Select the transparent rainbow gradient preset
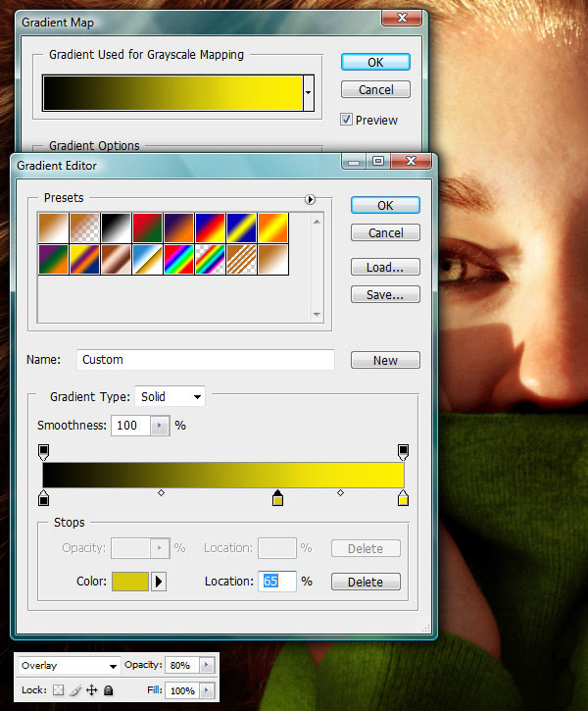This screenshot has height=711, width=588. pos(210,259)
